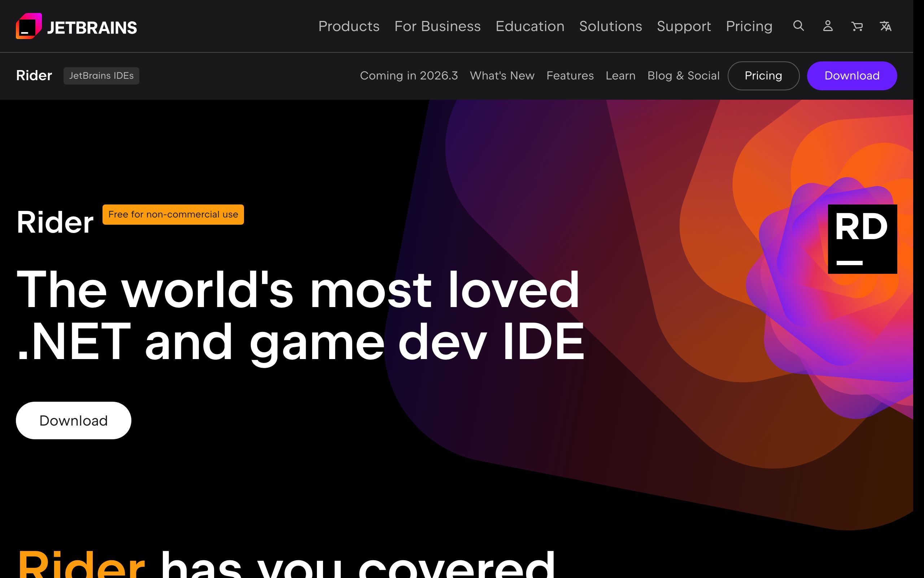Click the Rider name in the sub-navigation
The height and width of the screenshot is (578, 924).
coord(34,76)
